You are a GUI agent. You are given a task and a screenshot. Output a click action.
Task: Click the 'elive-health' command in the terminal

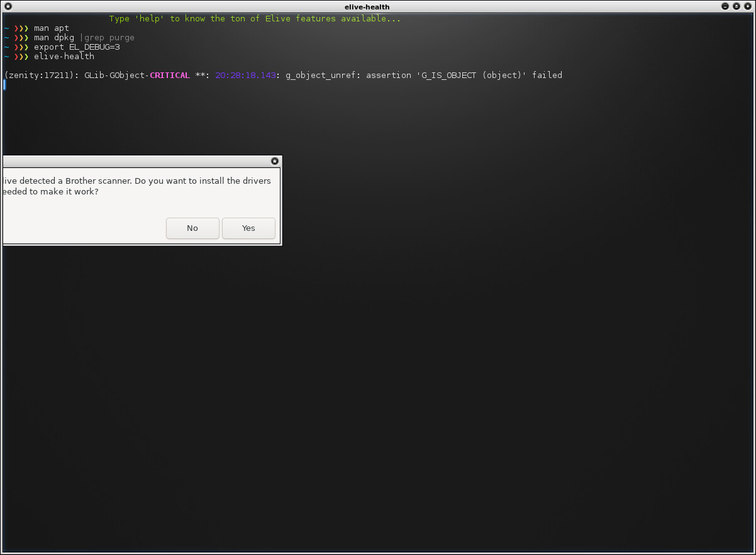tap(64, 57)
